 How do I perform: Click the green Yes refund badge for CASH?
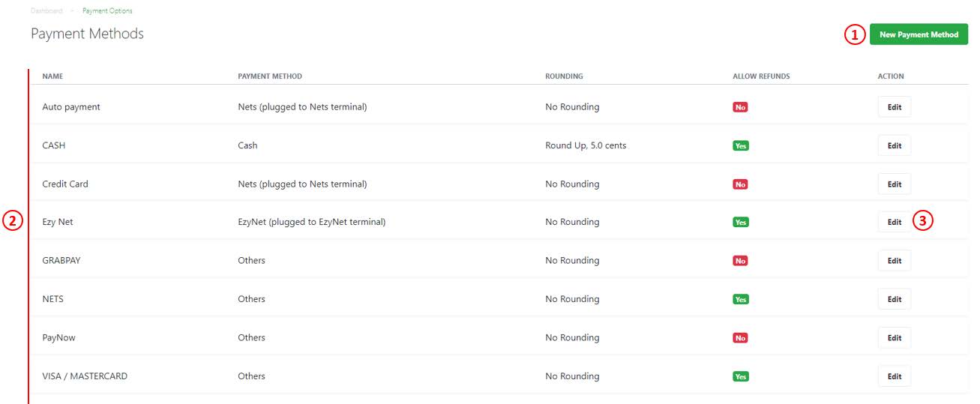[741, 145]
